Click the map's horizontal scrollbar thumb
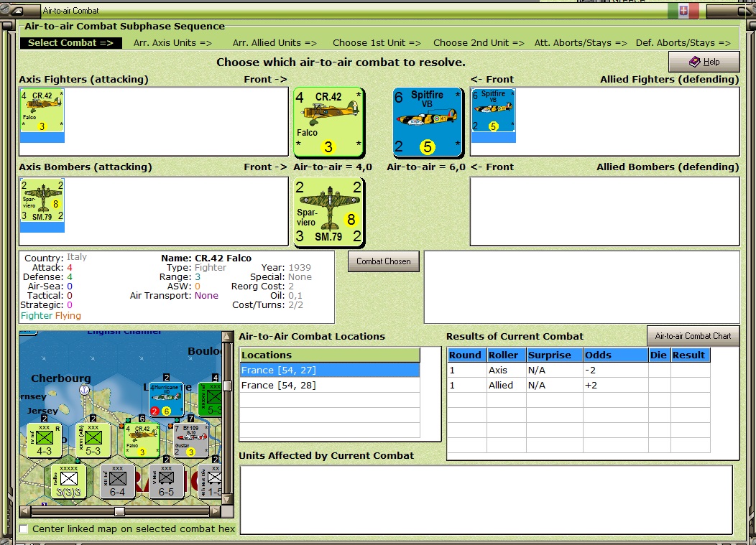 [119, 511]
